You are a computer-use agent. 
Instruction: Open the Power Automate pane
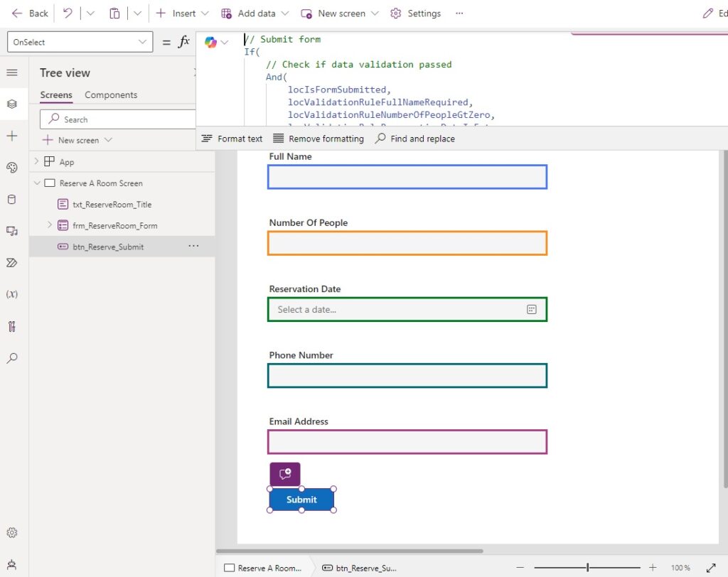(12, 262)
